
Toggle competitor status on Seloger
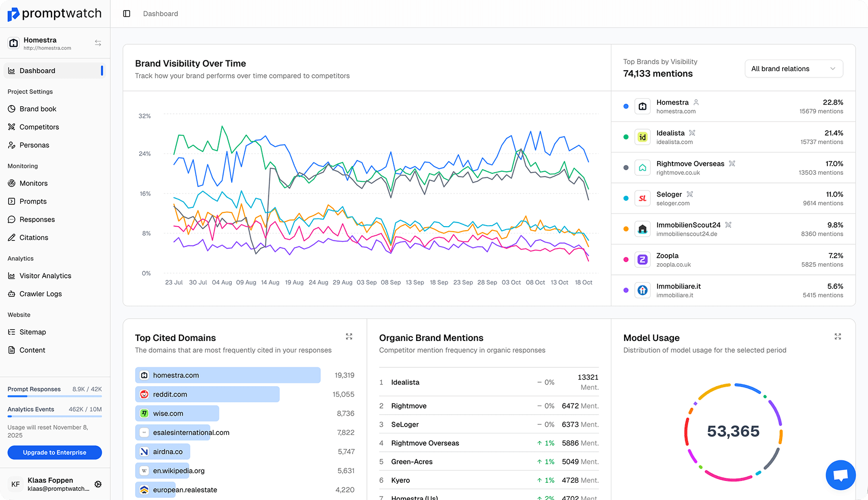pyautogui.click(x=691, y=194)
